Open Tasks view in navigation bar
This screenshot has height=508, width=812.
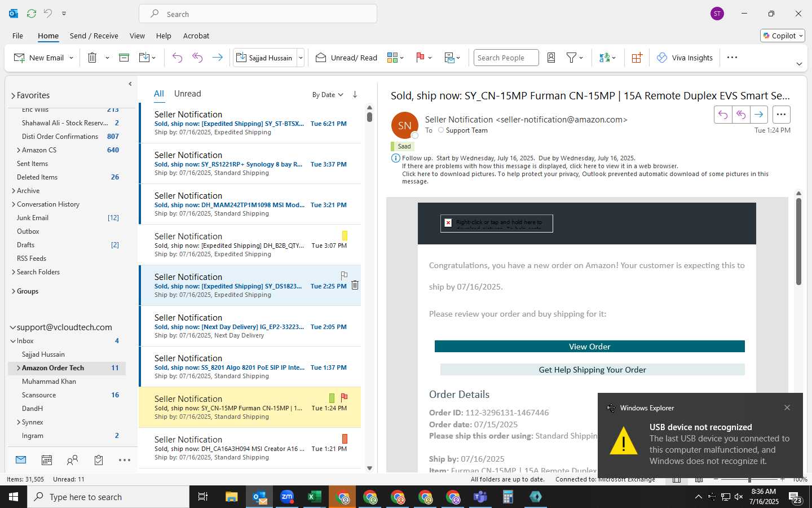pos(99,460)
